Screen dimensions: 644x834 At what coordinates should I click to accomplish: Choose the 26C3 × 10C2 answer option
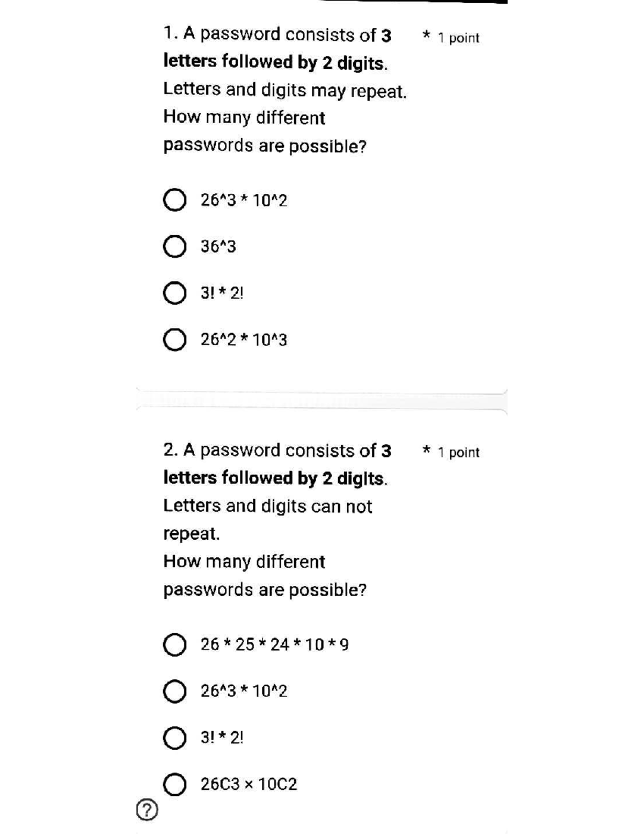point(174,785)
